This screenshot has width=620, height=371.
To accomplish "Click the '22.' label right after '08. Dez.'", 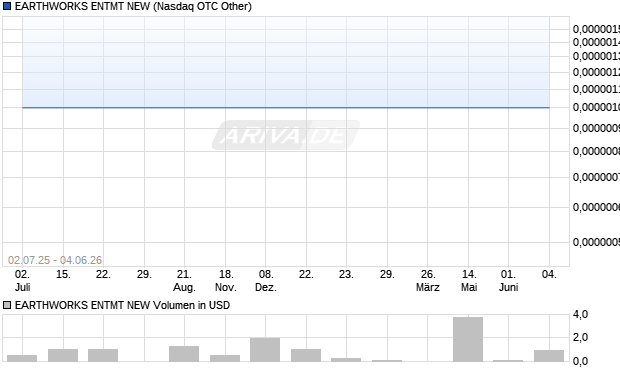I will 306,274.
